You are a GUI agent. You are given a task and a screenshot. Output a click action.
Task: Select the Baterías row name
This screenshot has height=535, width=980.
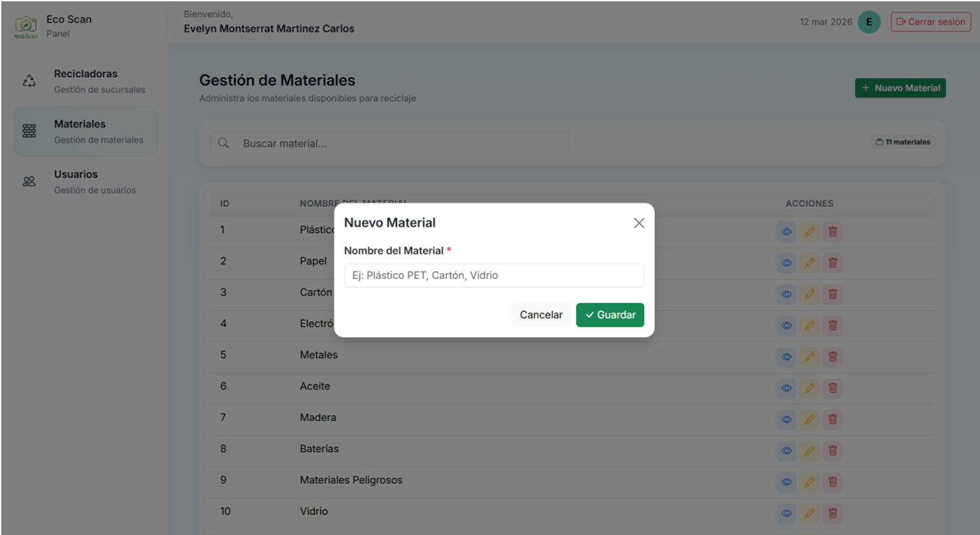tap(319, 448)
